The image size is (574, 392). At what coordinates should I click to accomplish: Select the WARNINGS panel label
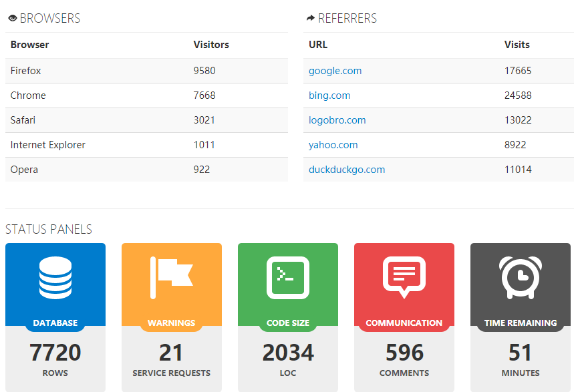pyautogui.click(x=171, y=323)
